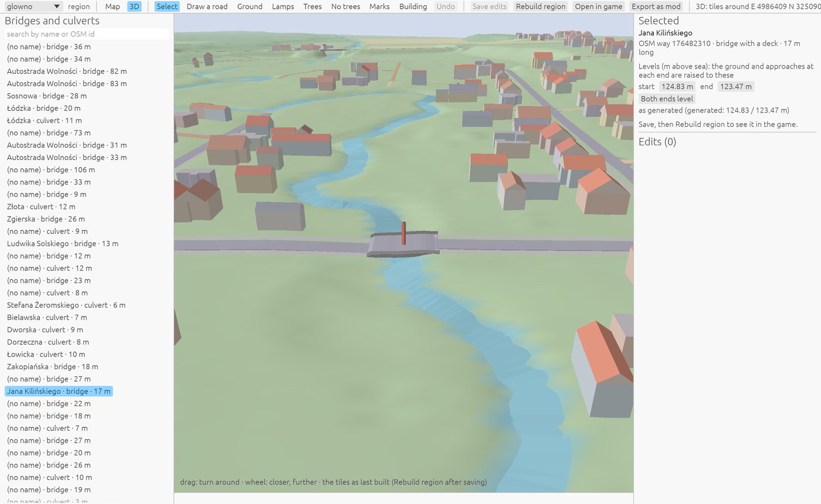Select Jana Kilińskiego bridge 17 m
The image size is (821, 504).
59,391
